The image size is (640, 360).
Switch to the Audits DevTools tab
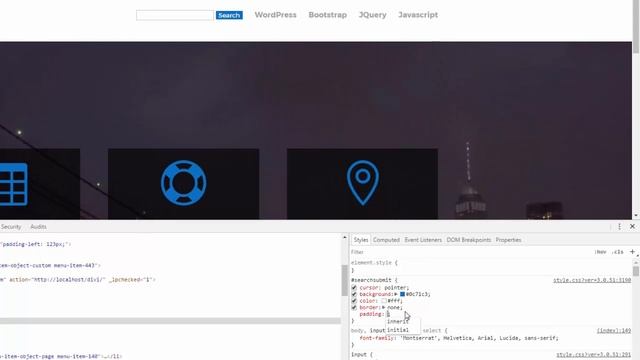[x=38, y=227]
